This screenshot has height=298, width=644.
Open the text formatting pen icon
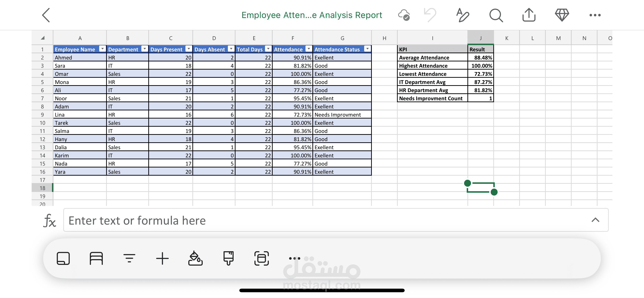(x=463, y=15)
